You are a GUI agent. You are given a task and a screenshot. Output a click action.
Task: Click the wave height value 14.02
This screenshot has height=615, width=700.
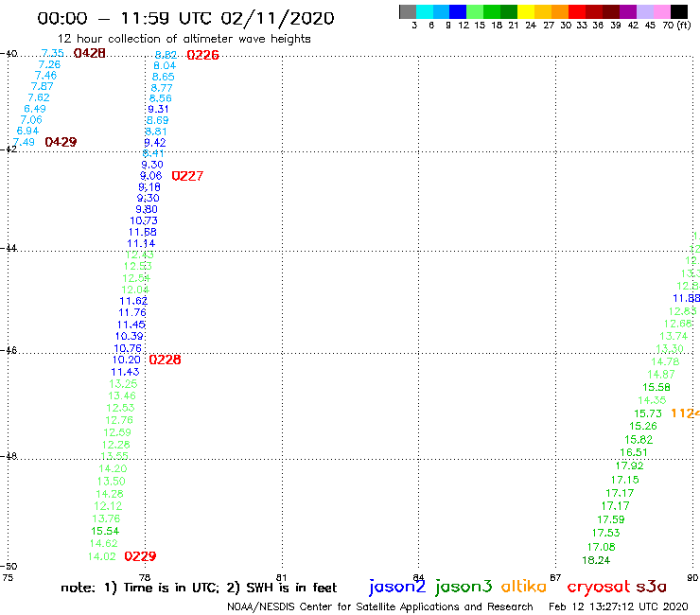click(102, 556)
